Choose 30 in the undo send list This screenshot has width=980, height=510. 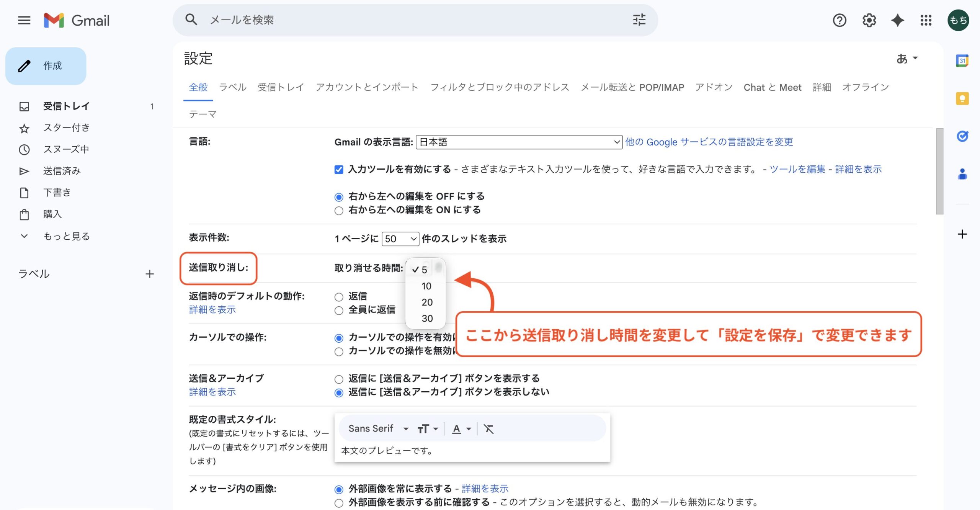point(427,319)
